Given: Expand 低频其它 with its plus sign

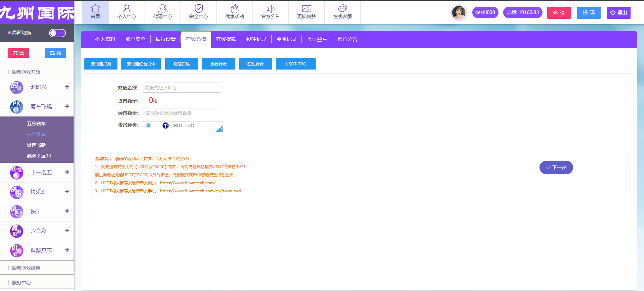Looking at the screenshot, I should coord(67,250).
